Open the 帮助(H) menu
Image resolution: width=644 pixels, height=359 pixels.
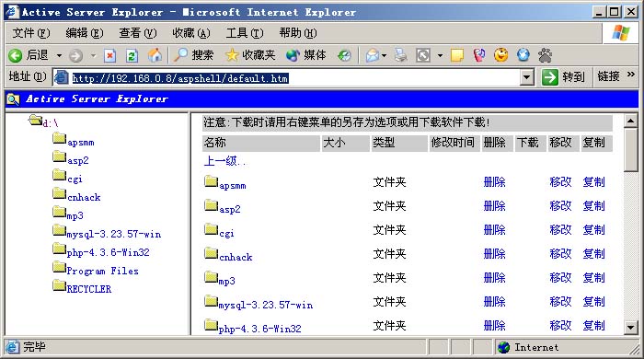point(298,33)
